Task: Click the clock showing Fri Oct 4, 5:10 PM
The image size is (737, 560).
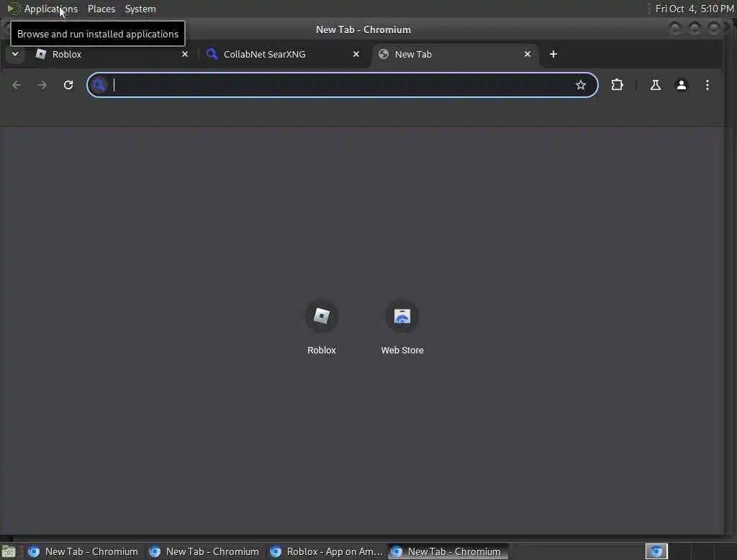Action: pos(695,9)
